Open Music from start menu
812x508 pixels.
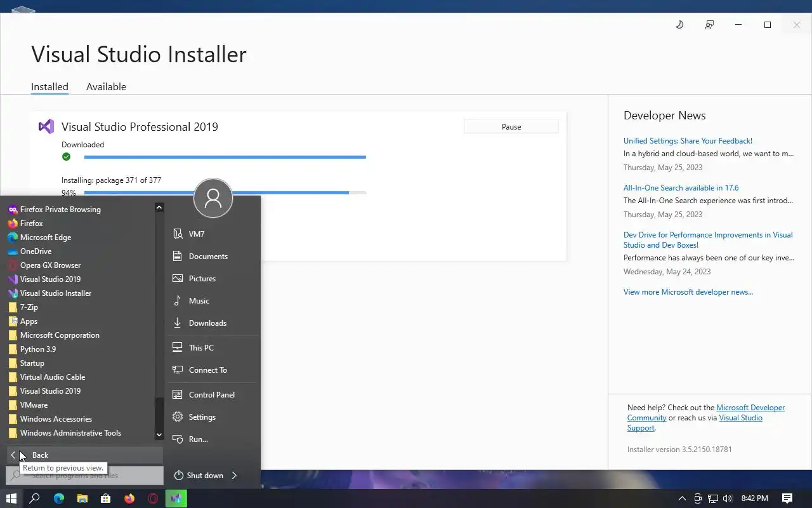pos(213,301)
